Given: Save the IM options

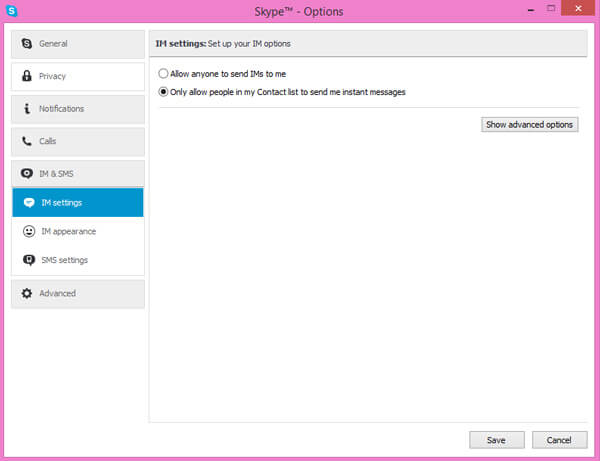Looking at the screenshot, I should [496, 440].
